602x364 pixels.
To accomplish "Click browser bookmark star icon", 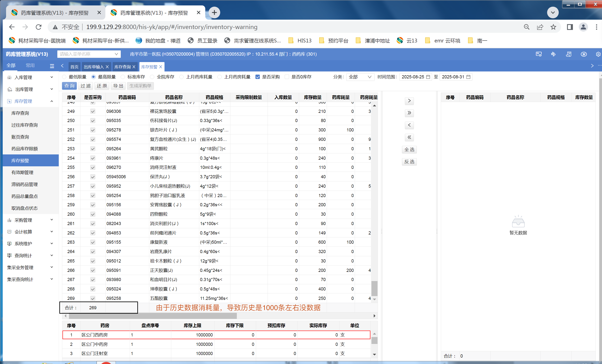I will [x=553, y=27].
